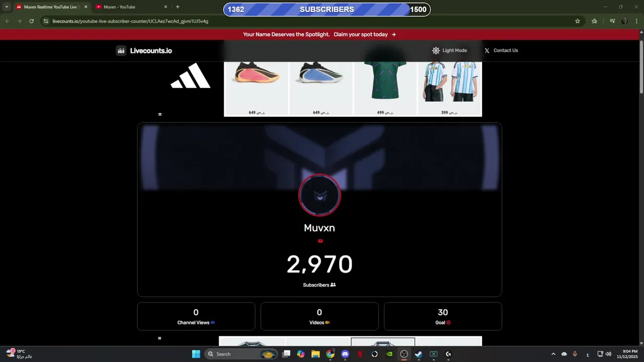Click the 1362 SUBSCRIBERS progress bar overlay
Image resolution: width=644 pixels, height=362 pixels.
(x=327, y=10)
